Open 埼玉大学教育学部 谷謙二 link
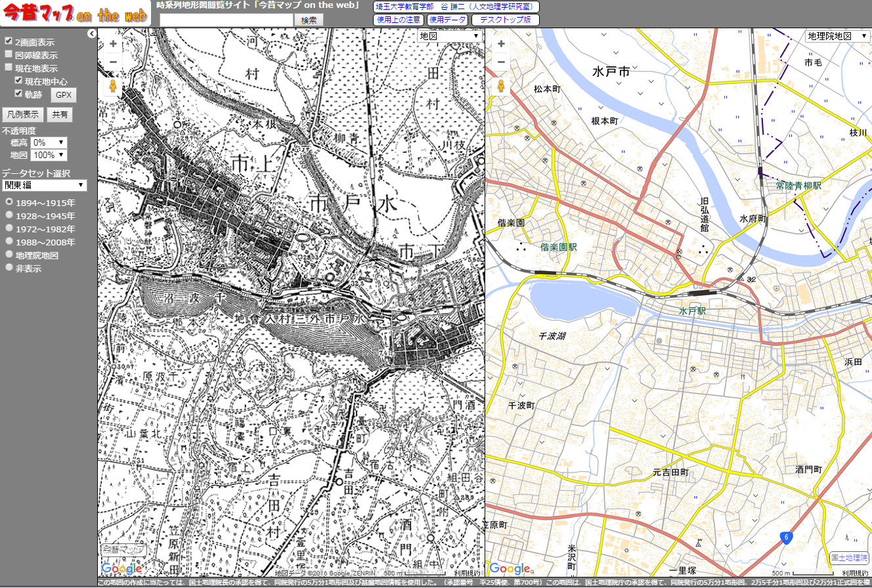This screenshot has height=588, width=872. point(456,7)
